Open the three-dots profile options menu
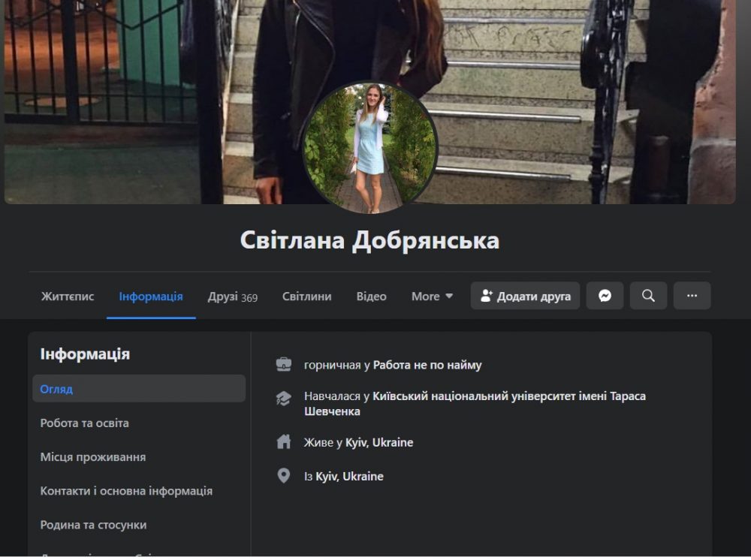This screenshot has width=751, height=560. 692,296
